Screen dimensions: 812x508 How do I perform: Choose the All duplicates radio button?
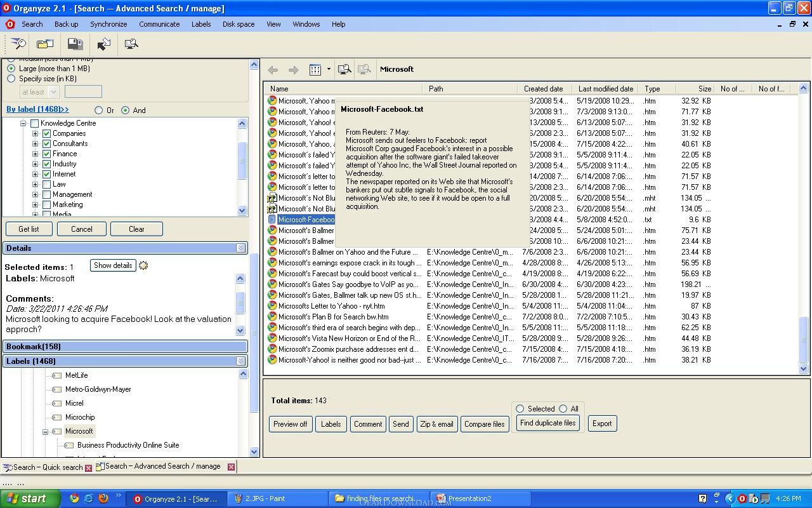563,409
